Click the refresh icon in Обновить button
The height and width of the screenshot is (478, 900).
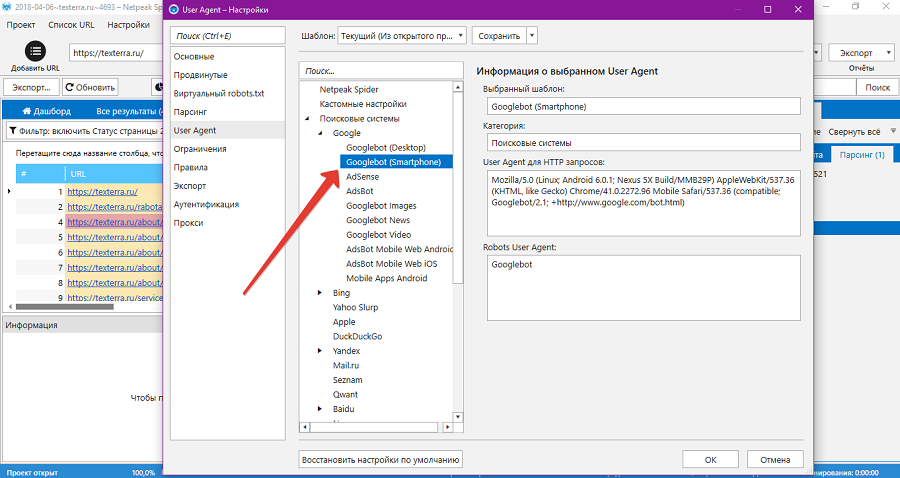pos(69,88)
